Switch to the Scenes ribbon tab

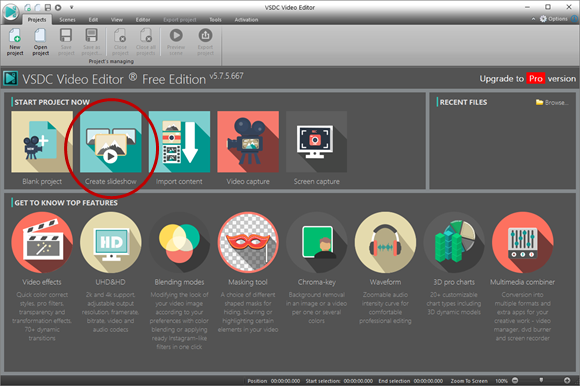tap(67, 20)
